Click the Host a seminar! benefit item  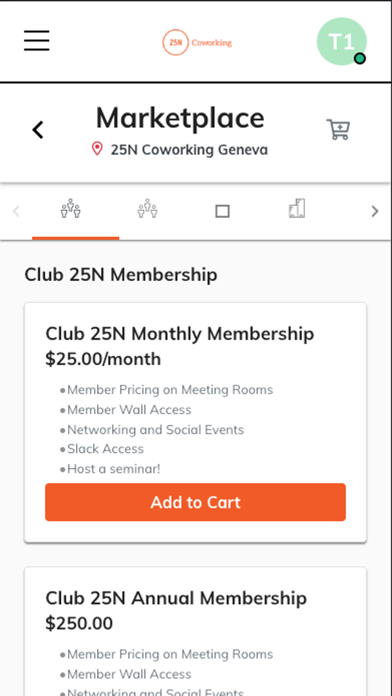pyautogui.click(x=113, y=469)
